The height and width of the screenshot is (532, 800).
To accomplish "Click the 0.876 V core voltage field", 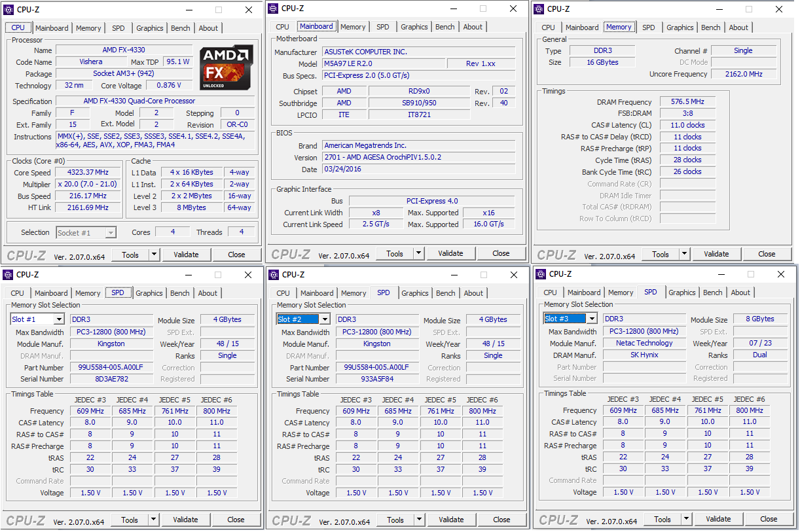I will click(170, 86).
